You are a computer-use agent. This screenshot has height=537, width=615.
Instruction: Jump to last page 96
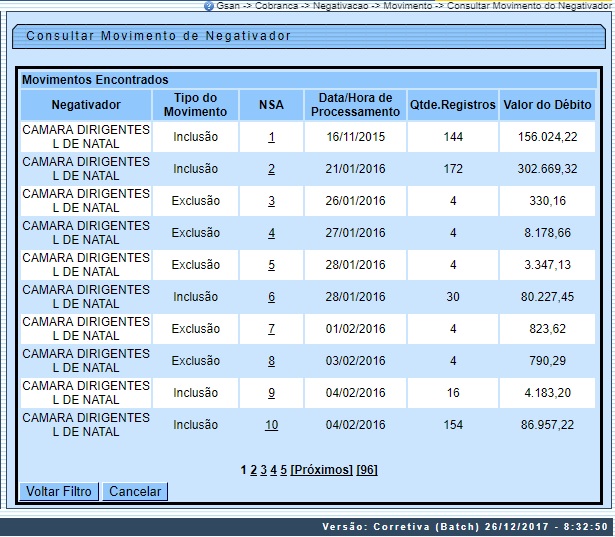point(367,469)
